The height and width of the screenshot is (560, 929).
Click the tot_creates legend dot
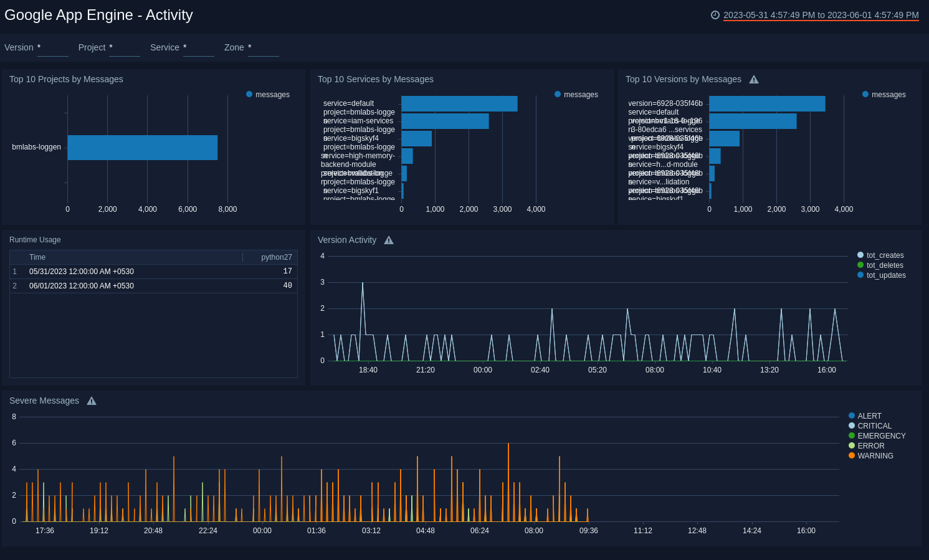[860, 255]
